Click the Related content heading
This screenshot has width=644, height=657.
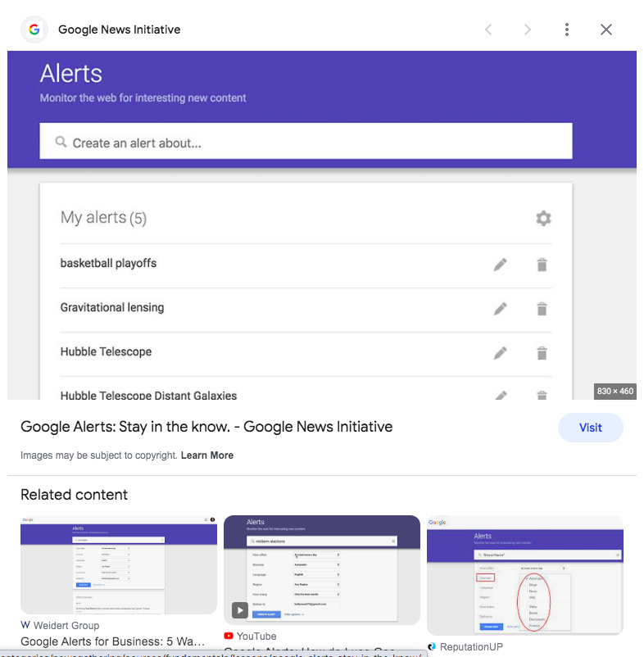pos(75,495)
